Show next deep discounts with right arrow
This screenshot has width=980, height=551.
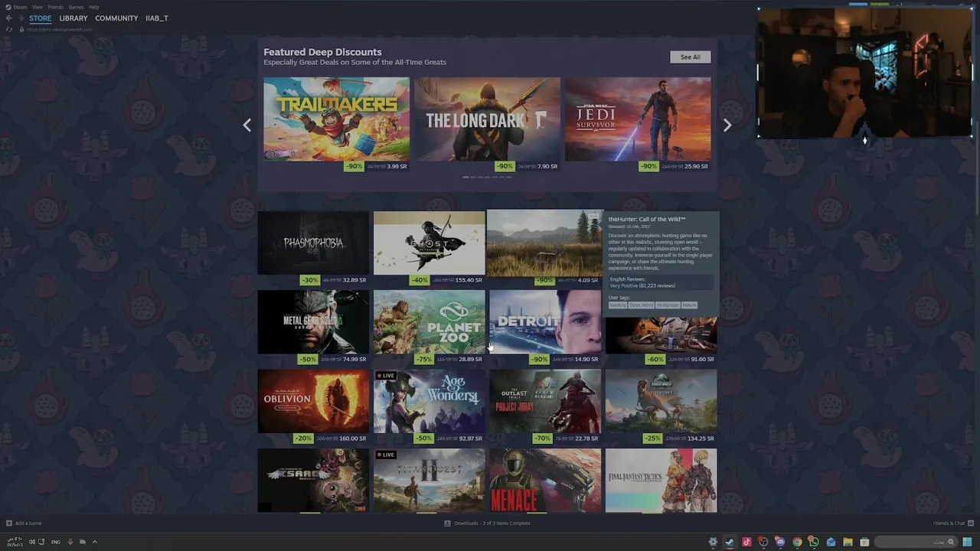[x=727, y=125]
